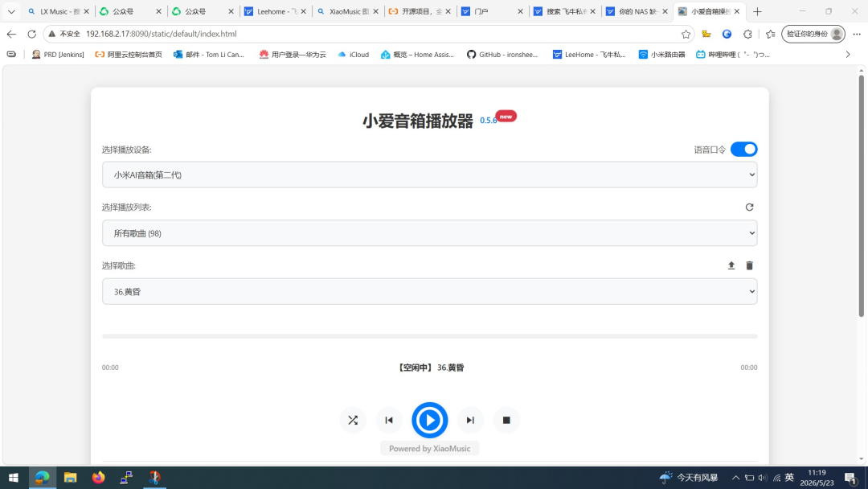
Task: Switch to the first 公众号 tab
Action: pos(131,11)
